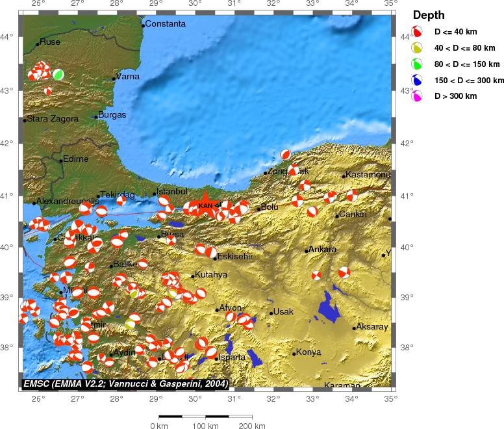Select the Konya city label

(x=308, y=352)
